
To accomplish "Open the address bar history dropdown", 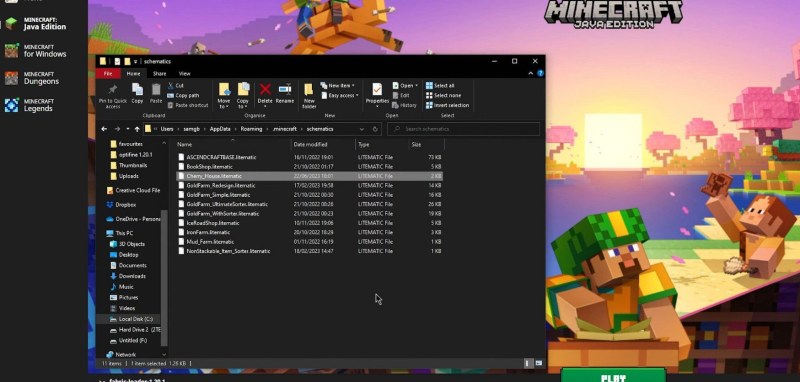I will coord(362,129).
